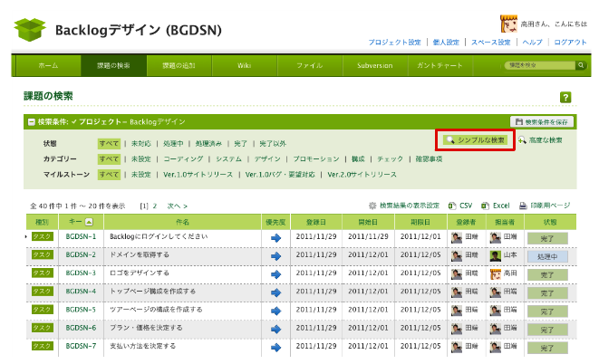Click the タスク type badge for BGDSN-1
This screenshot has width=599, height=364.
[42, 236]
